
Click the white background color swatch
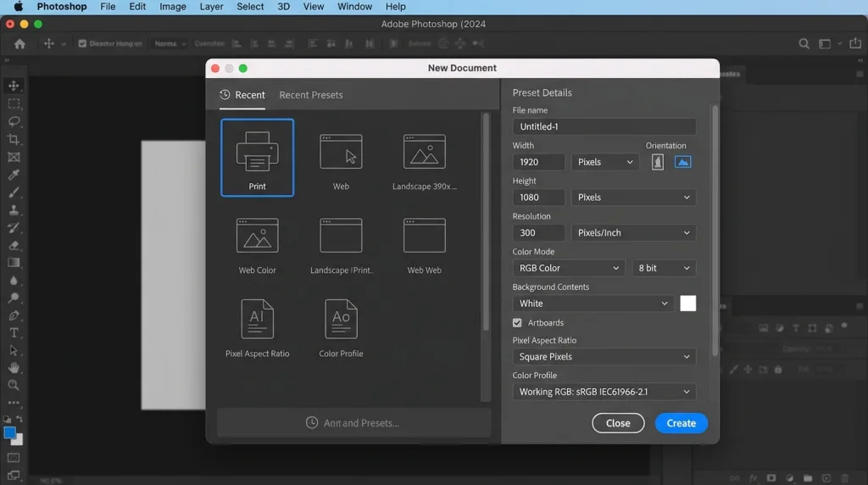pyautogui.click(x=687, y=304)
